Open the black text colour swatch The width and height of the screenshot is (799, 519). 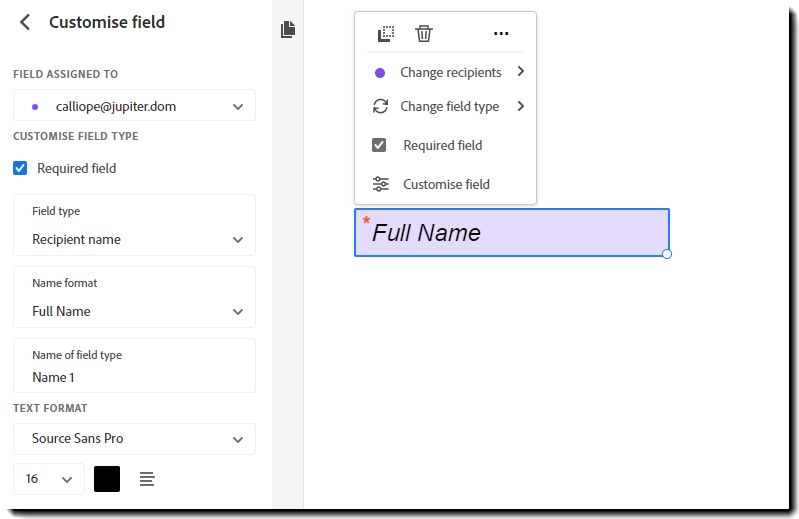107,479
